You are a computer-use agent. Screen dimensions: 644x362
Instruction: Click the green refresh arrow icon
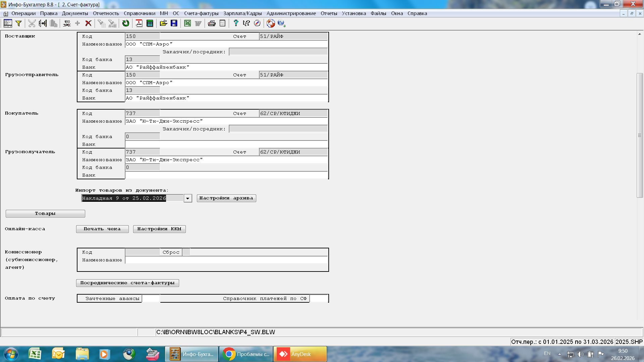(126, 23)
